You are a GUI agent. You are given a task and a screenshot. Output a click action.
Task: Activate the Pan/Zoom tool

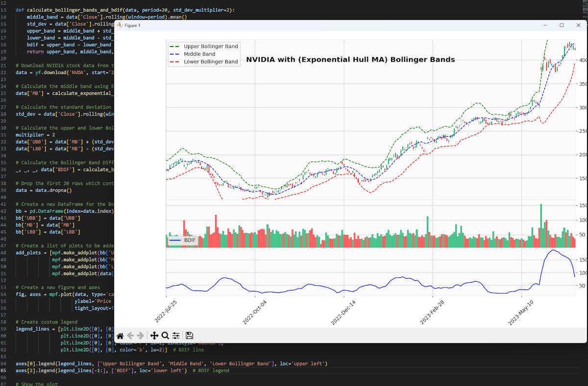coord(154,336)
